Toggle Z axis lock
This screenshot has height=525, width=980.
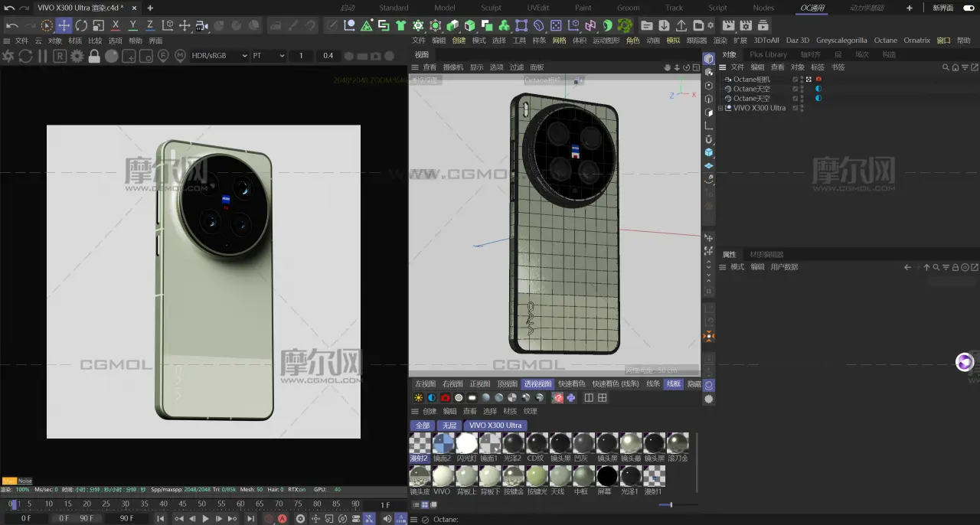coord(150,25)
